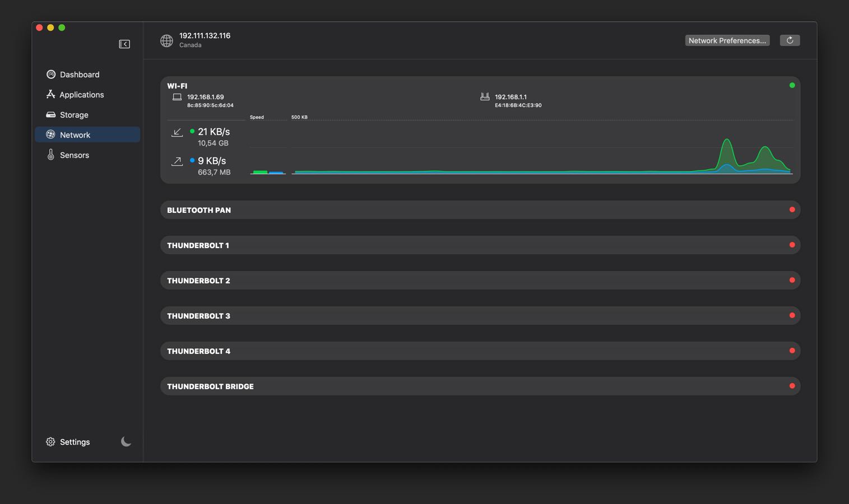This screenshot has height=504, width=849.
Task: Click the Speed bar indicator
Action: 268,172
